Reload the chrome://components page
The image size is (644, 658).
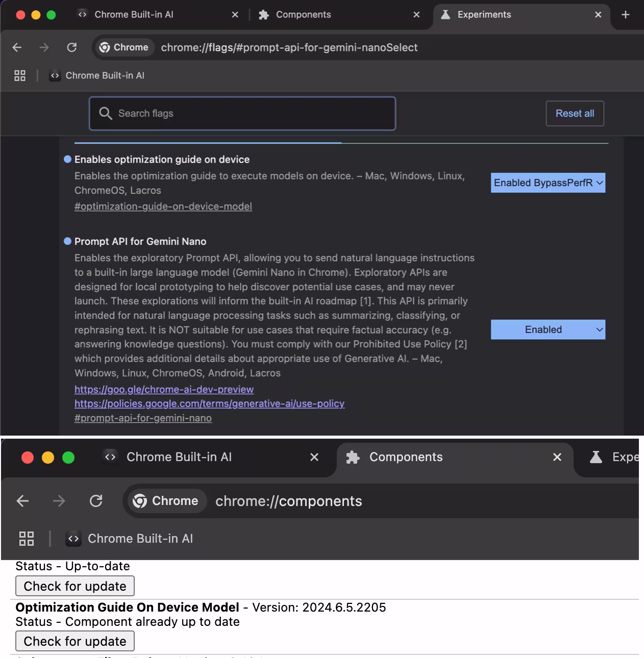click(x=96, y=501)
